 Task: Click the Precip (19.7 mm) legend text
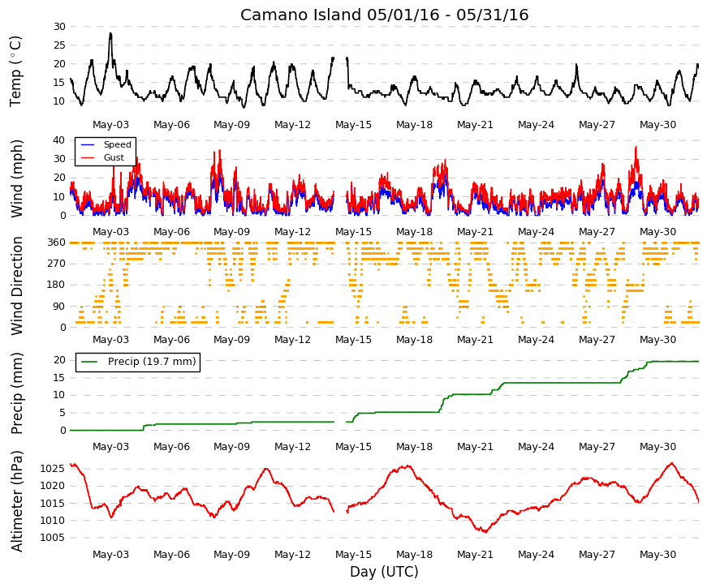click(x=152, y=362)
